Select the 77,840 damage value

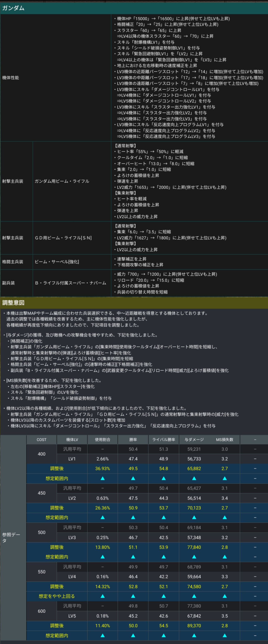(x=194, y=547)
